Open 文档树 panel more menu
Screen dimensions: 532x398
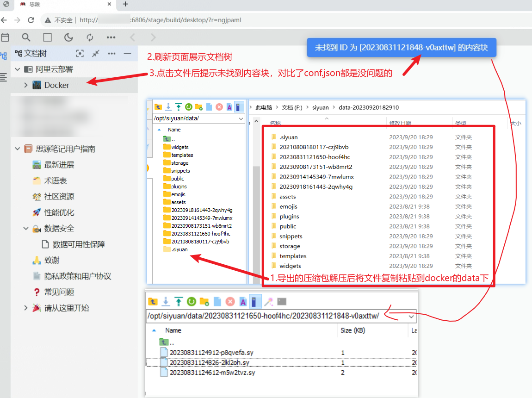point(111,53)
